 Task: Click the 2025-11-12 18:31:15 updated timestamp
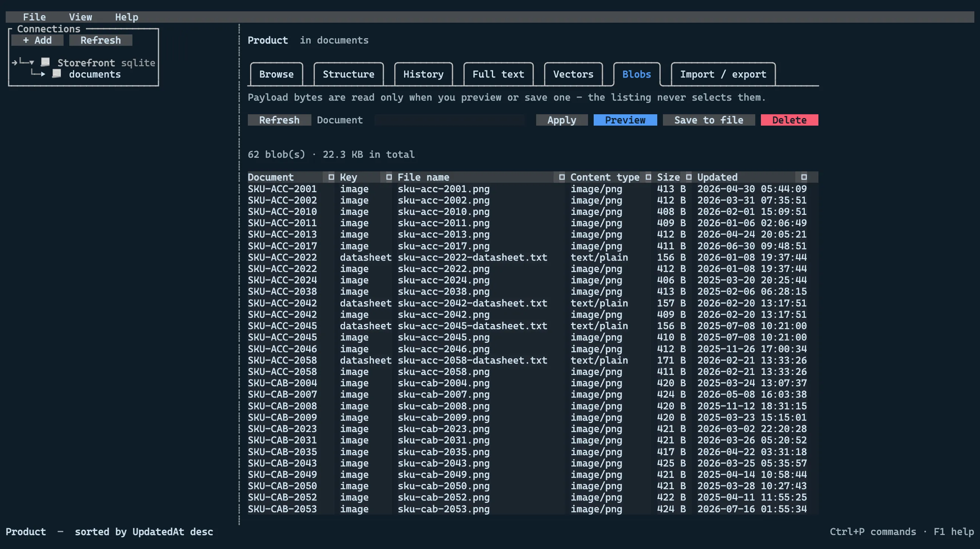752,406
